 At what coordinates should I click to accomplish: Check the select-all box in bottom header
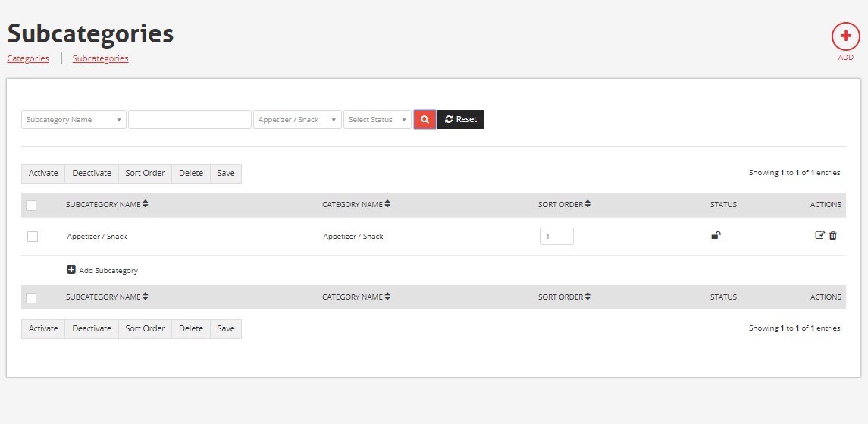click(32, 298)
